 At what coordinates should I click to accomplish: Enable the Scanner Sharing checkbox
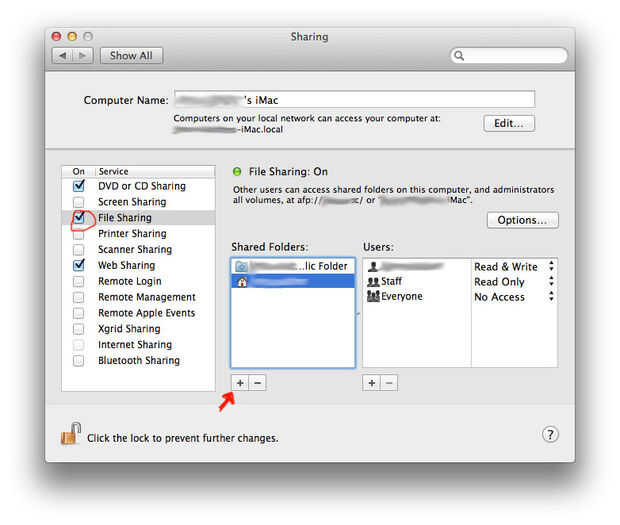pyautogui.click(x=79, y=250)
